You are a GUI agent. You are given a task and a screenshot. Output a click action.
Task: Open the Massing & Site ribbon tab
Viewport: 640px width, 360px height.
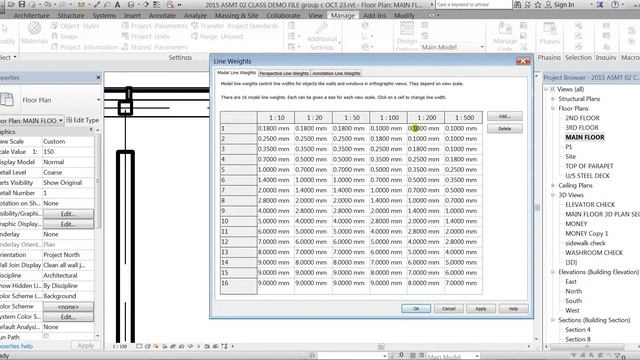(x=236, y=16)
